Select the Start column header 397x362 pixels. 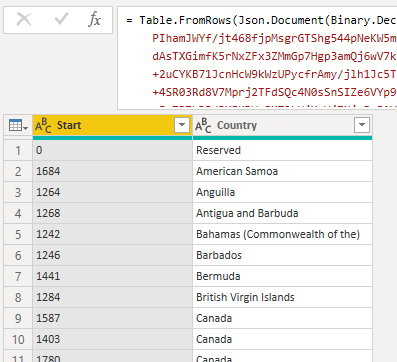(113, 125)
